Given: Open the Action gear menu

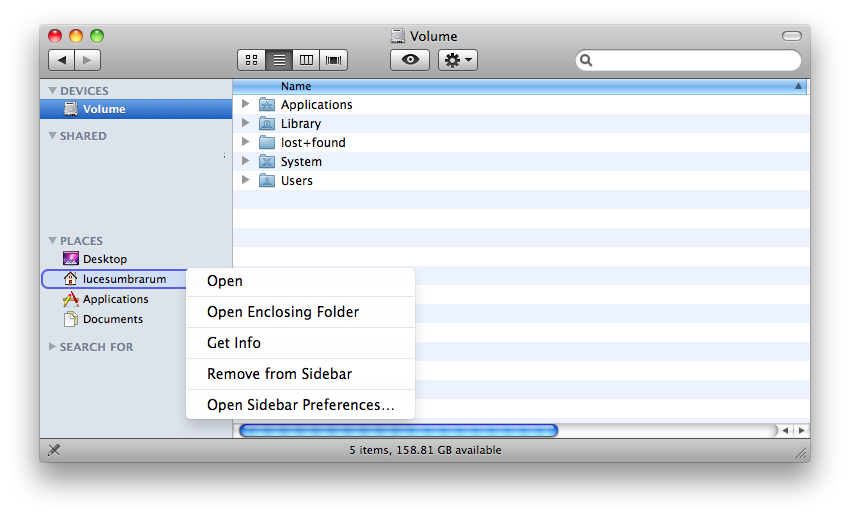Looking at the screenshot, I should 458,60.
